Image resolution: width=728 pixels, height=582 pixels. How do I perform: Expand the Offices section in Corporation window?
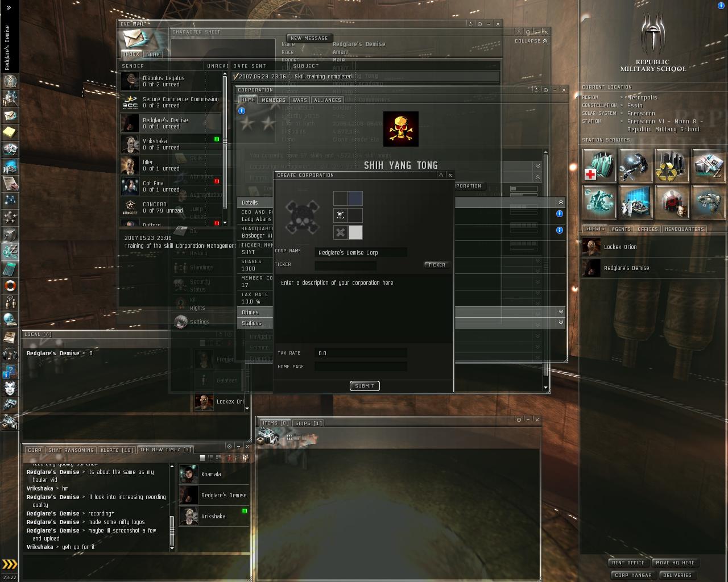pyautogui.click(x=561, y=312)
